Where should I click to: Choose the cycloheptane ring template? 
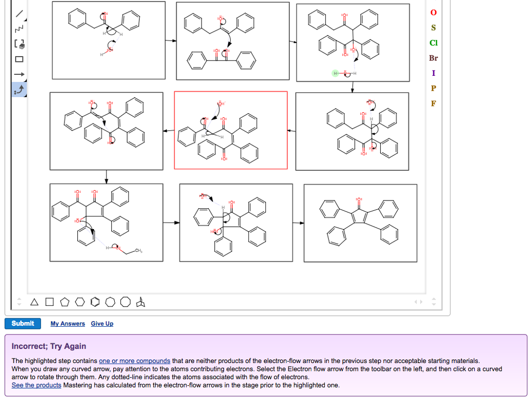(110, 302)
